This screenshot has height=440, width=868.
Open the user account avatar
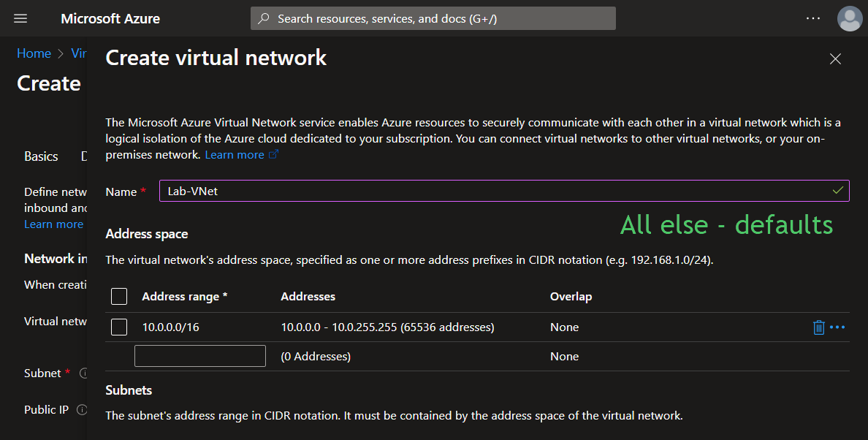pos(849,19)
